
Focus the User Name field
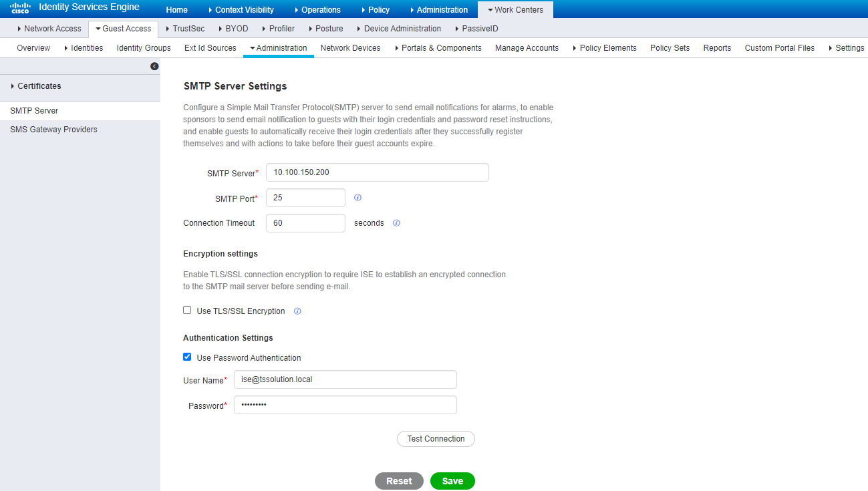tap(345, 379)
